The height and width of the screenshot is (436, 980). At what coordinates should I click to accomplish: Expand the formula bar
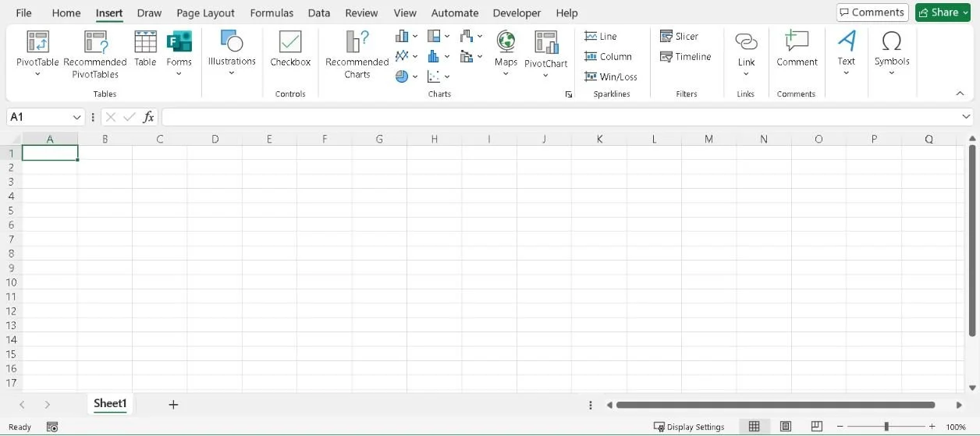[967, 117]
